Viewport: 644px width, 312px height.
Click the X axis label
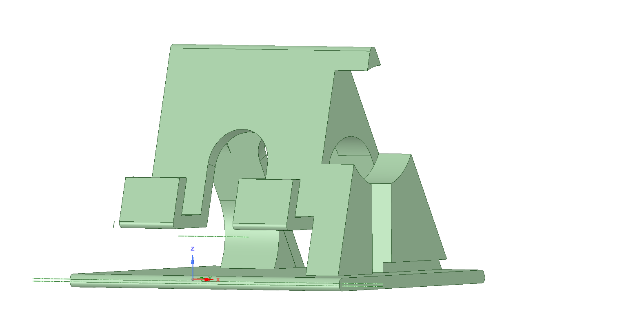point(218,280)
